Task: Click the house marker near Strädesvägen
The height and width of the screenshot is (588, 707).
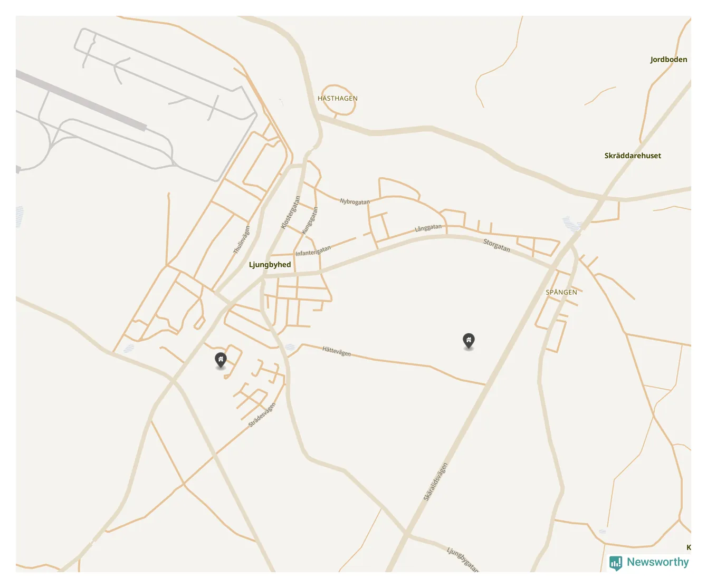Action: point(221,360)
